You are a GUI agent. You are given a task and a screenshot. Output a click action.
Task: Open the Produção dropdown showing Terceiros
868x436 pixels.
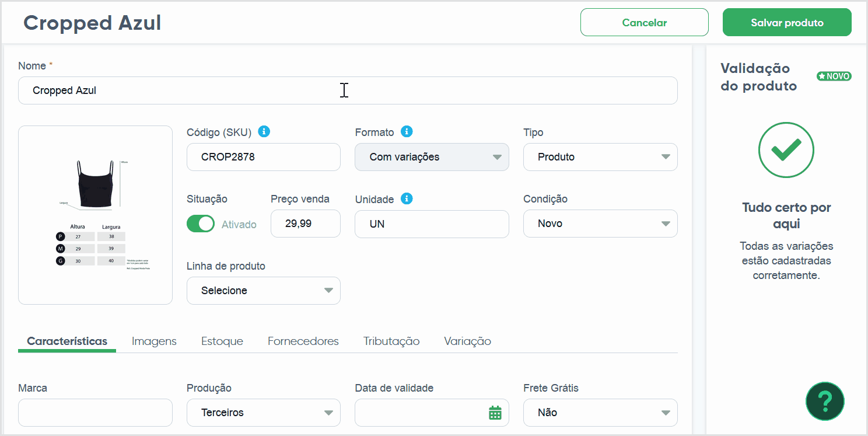tap(264, 413)
